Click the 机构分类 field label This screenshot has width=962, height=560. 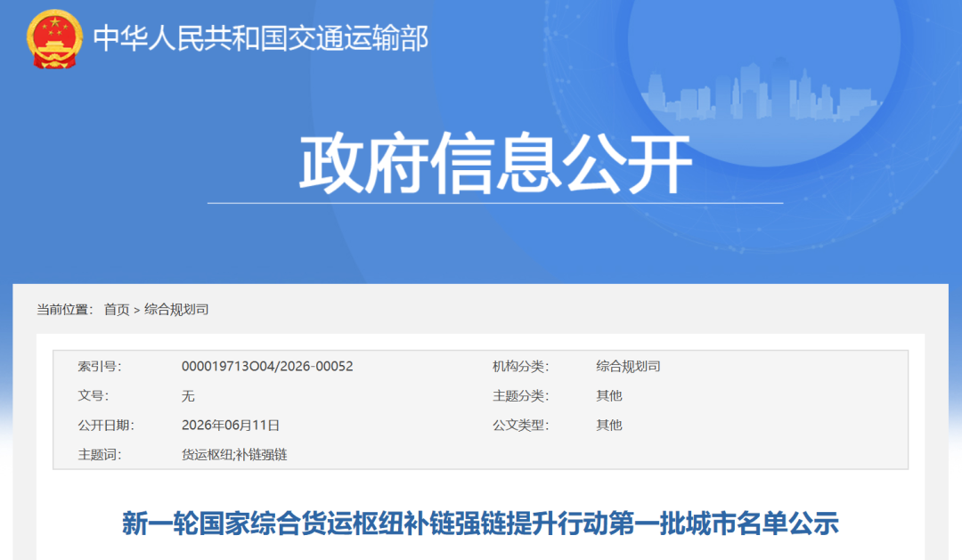click(x=520, y=366)
